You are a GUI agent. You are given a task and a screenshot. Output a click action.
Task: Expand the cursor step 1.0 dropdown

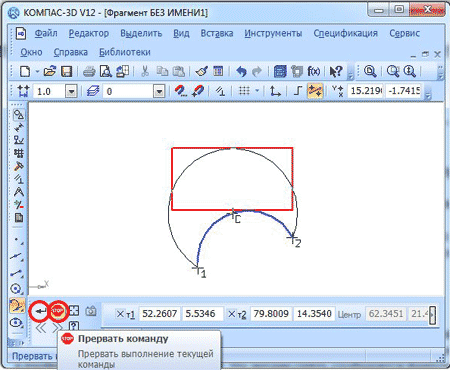pyautogui.click(x=71, y=91)
